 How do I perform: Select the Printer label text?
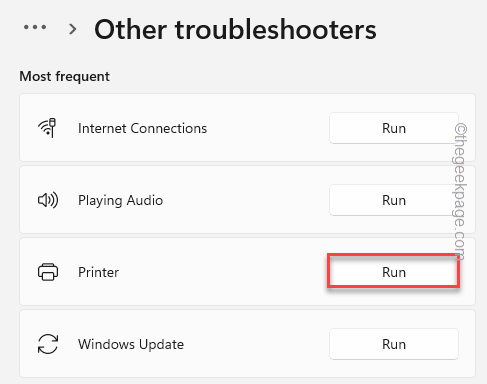click(x=98, y=272)
